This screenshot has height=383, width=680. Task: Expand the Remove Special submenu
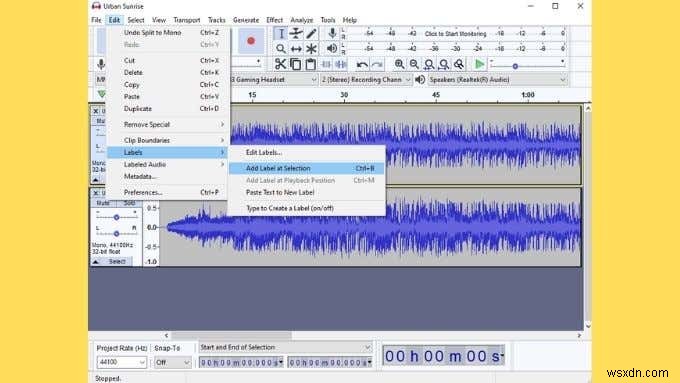click(168, 124)
